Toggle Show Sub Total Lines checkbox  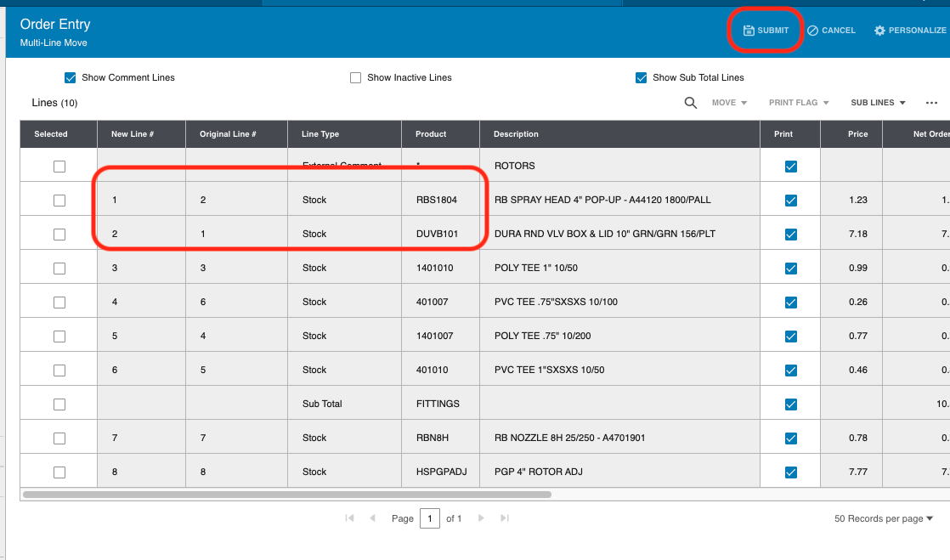tap(641, 77)
